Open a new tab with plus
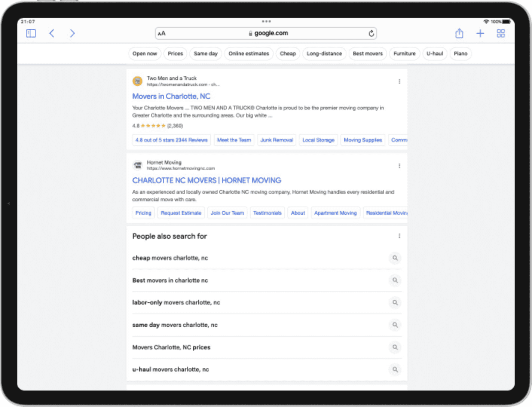This screenshot has height=407, width=532. (x=480, y=33)
